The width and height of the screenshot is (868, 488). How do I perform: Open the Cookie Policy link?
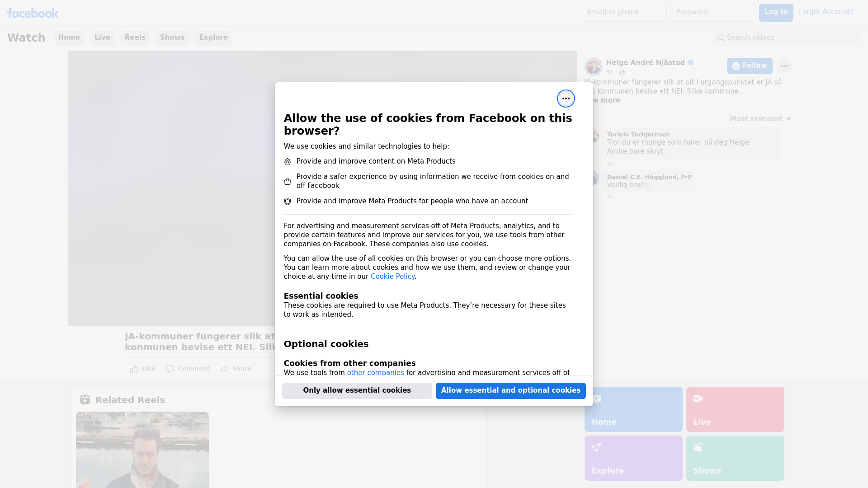[x=392, y=277]
